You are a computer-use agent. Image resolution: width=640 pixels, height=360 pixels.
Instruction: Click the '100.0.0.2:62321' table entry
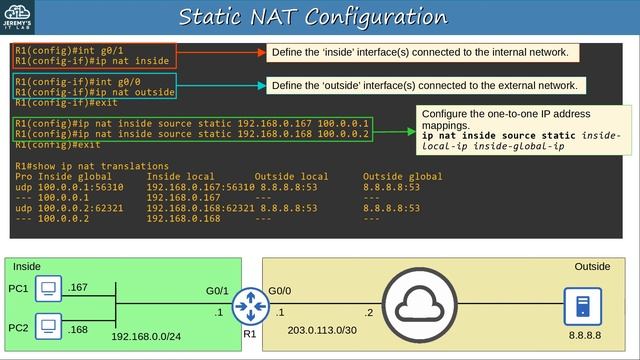80,208
